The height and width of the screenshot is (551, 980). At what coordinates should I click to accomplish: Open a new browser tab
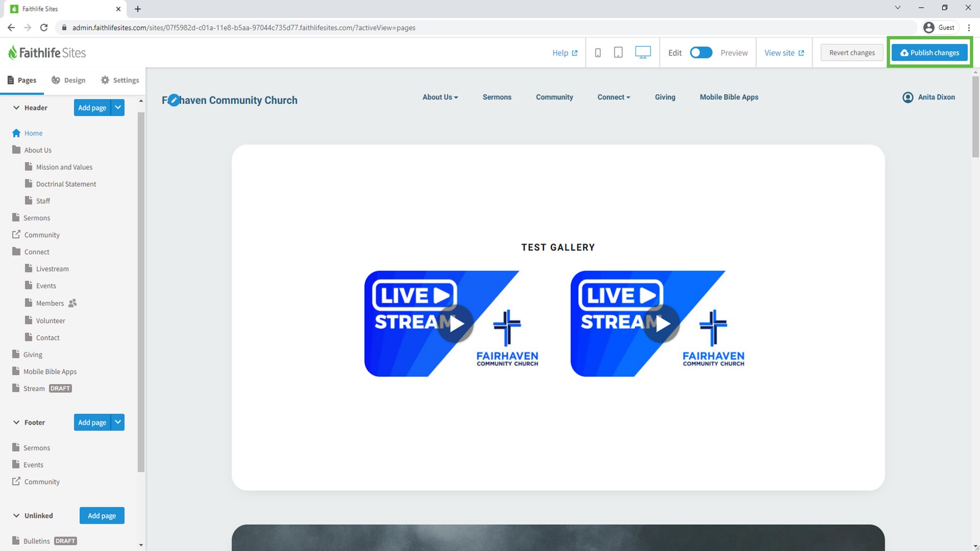[138, 9]
